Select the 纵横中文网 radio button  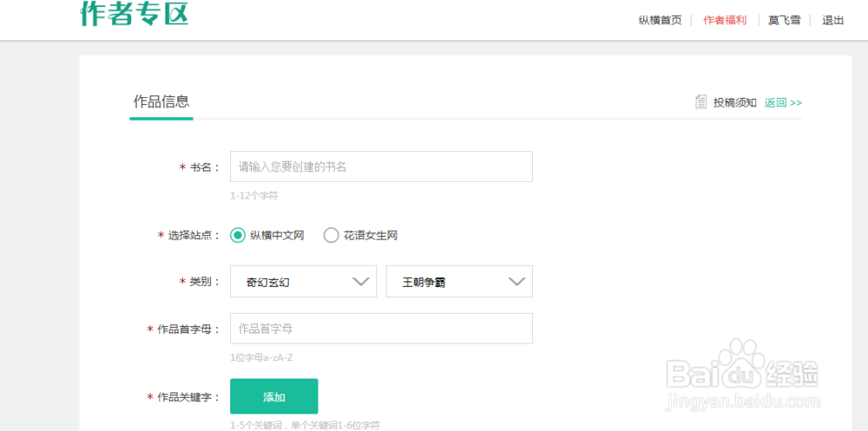click(238, 236)
